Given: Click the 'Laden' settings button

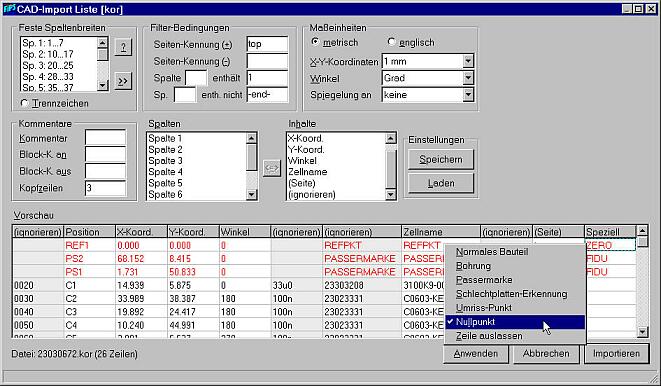Looking at the screenshot, I should 441,183.
